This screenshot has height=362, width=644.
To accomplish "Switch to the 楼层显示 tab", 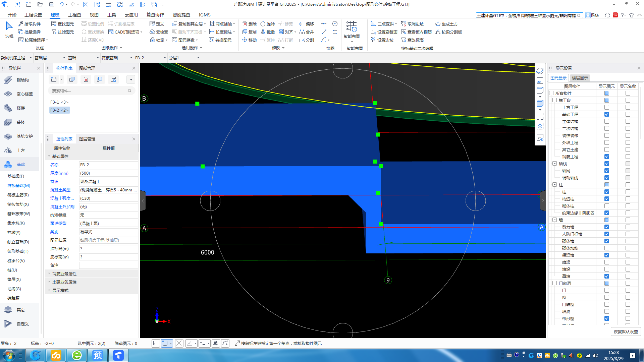I will [580, 78].
